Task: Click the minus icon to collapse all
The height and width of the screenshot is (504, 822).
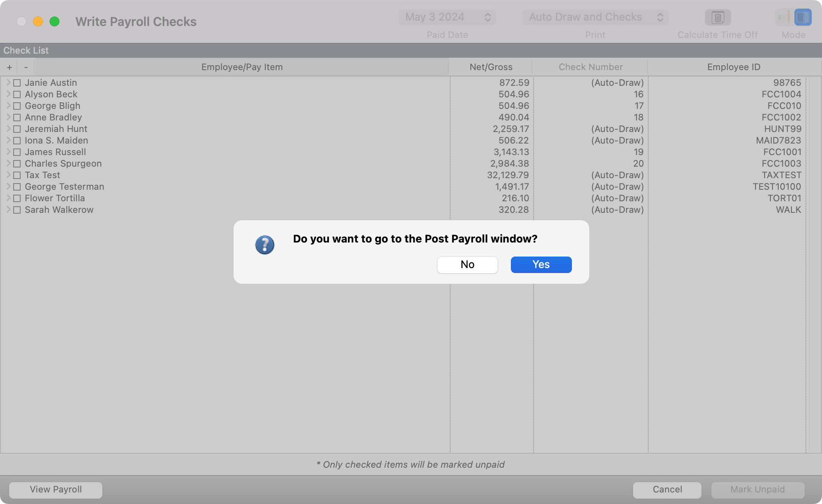Action: [x=26, y=67]
